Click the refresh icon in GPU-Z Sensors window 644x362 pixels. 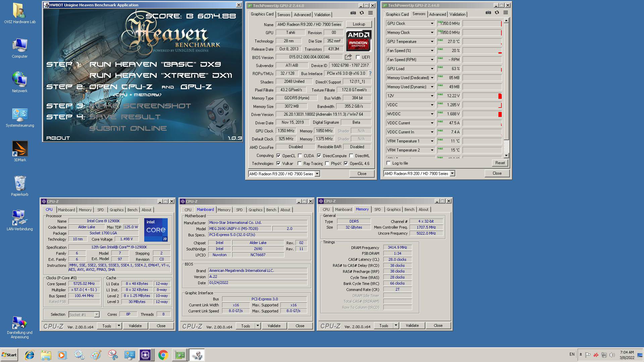click(x=497, y=12)
